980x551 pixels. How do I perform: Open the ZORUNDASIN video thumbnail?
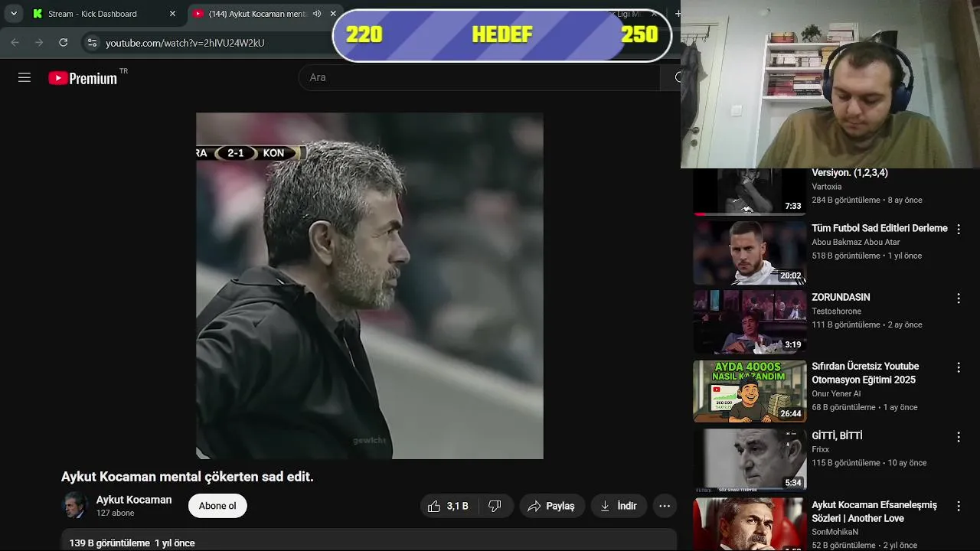pos(750,321)
